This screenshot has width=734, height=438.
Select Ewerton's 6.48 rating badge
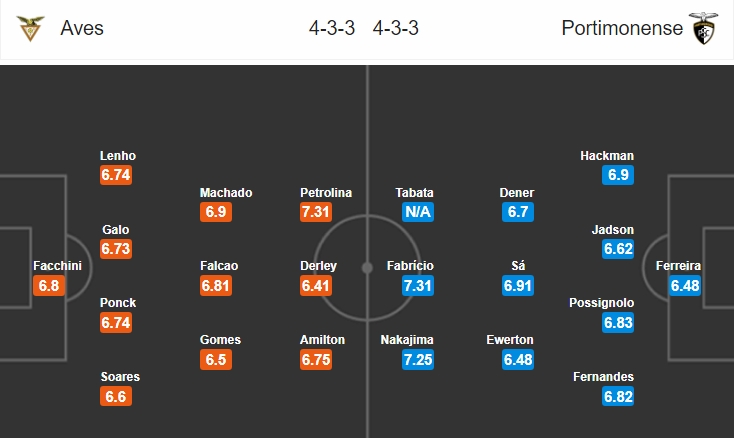[518, 360]
